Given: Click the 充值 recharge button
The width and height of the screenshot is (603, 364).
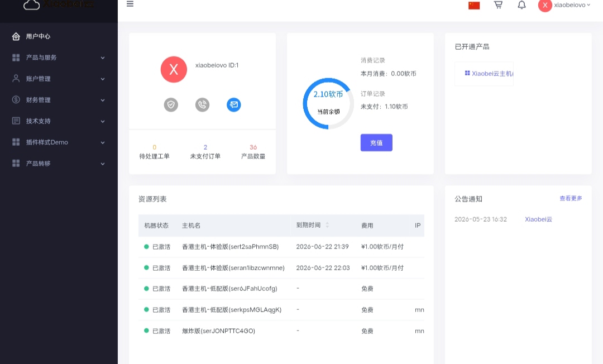Looking at the screenshot, I should pos(376,142).
